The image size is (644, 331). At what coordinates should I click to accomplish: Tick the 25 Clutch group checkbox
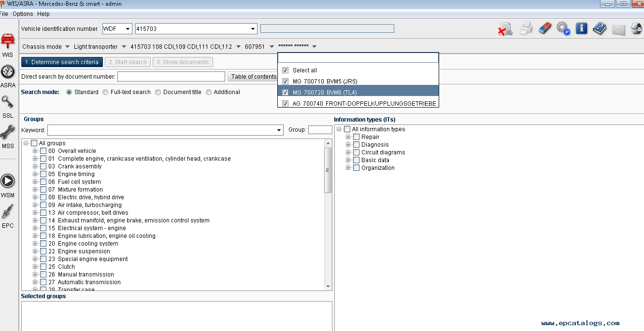coord(43,267)
